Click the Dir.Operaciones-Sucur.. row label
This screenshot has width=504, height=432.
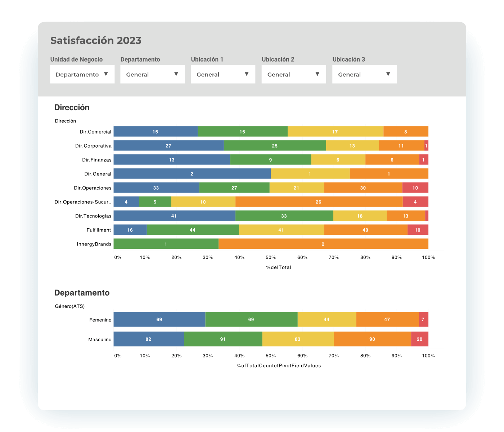[83, 202]
